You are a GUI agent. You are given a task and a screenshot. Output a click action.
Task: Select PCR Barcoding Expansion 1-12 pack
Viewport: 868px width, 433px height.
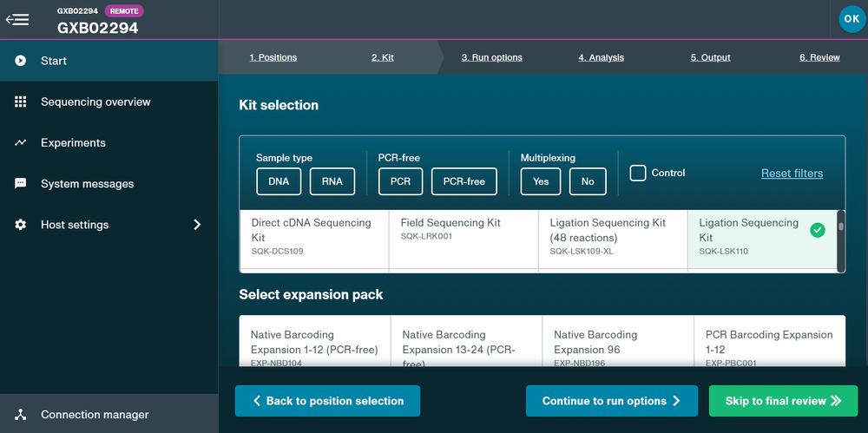769,341
